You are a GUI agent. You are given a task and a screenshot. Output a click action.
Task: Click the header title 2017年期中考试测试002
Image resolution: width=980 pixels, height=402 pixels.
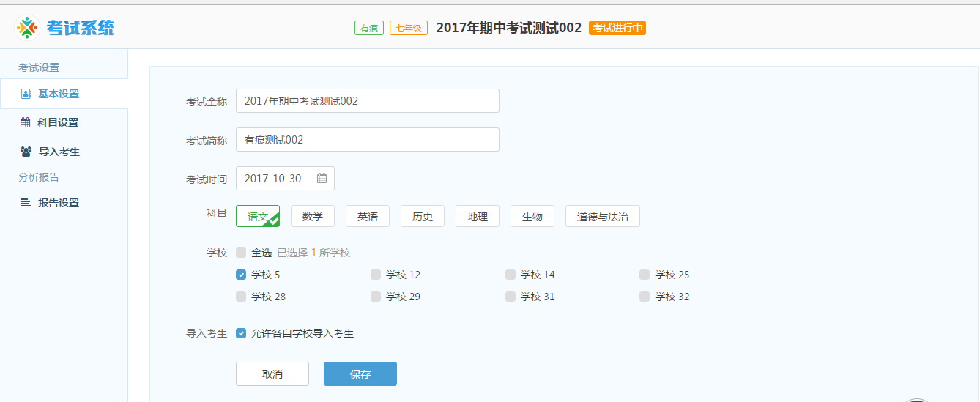click(509, 28)
